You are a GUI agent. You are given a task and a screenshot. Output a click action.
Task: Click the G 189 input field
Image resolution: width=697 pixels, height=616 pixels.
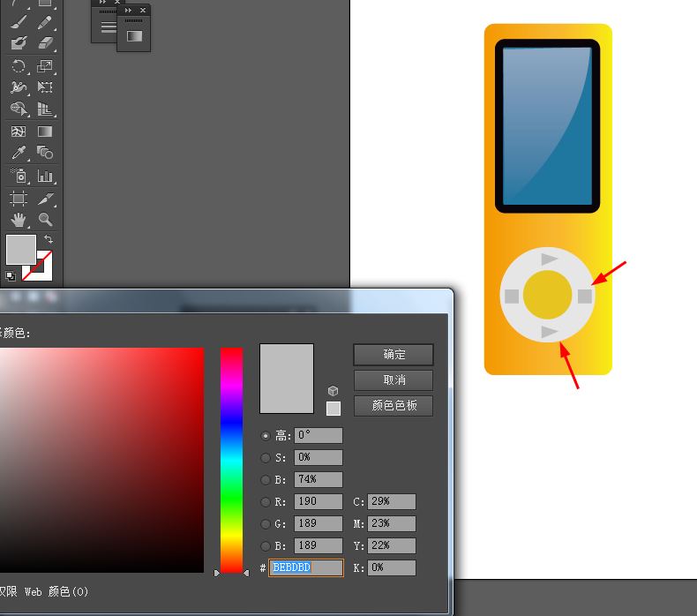[319, 523]
